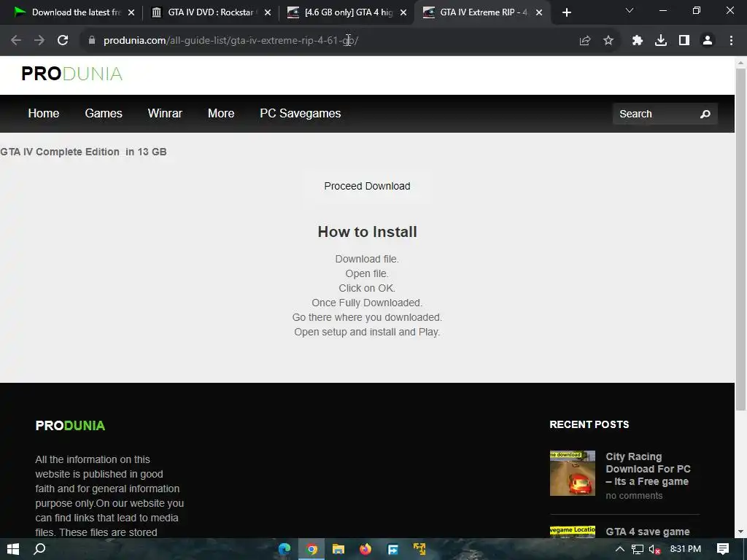This screenshot has width=747, height=560.
Task: Click the 'How to Install' heading
Action: pos(368,232)
